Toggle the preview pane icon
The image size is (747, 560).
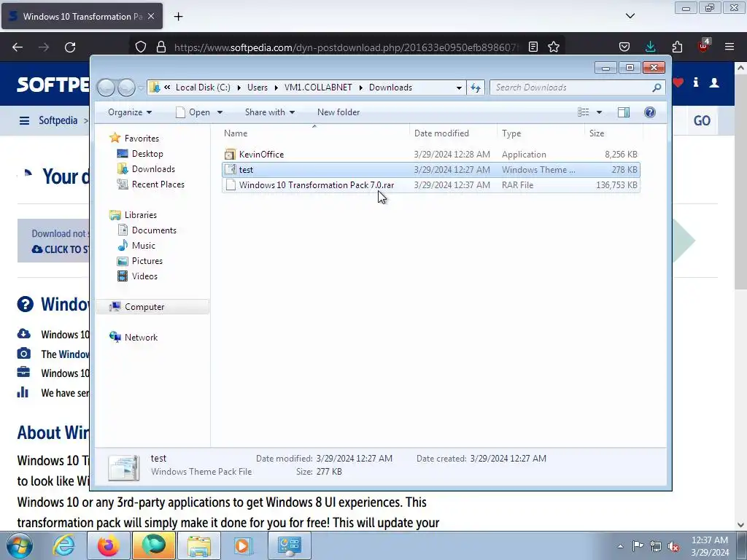[624, 112]
